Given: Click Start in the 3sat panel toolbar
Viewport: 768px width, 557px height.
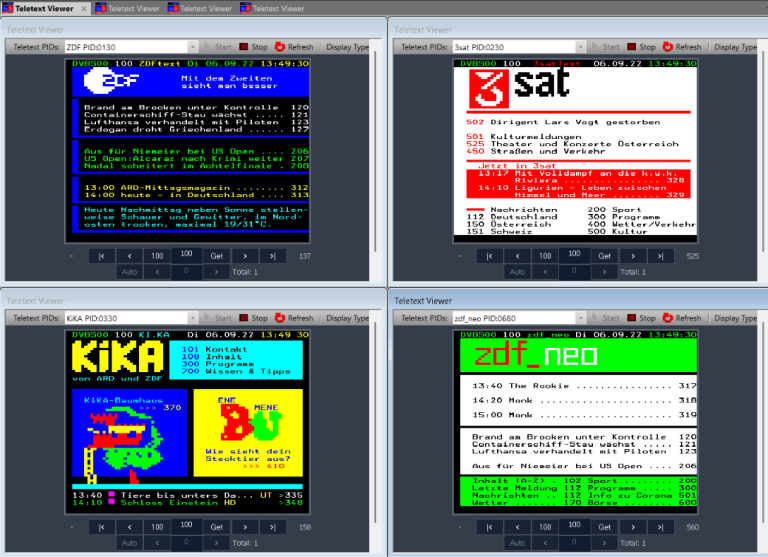Looking at the screenshot, I should coord(605,47).
